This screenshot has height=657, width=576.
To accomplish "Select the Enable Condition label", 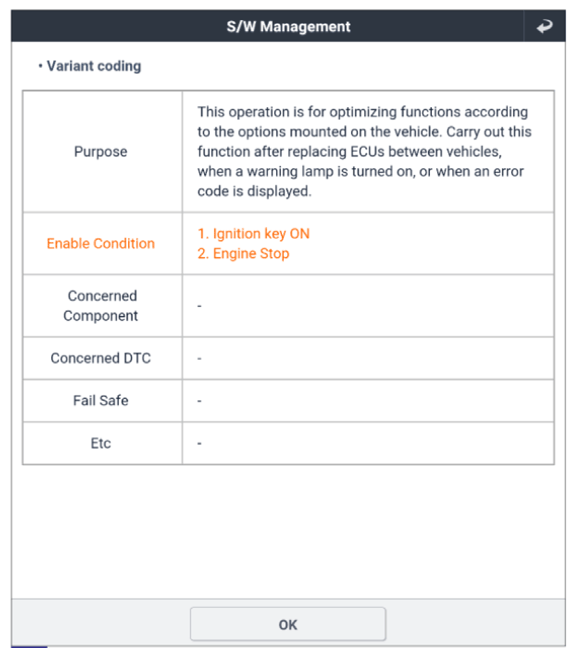I will coord(101,243).
